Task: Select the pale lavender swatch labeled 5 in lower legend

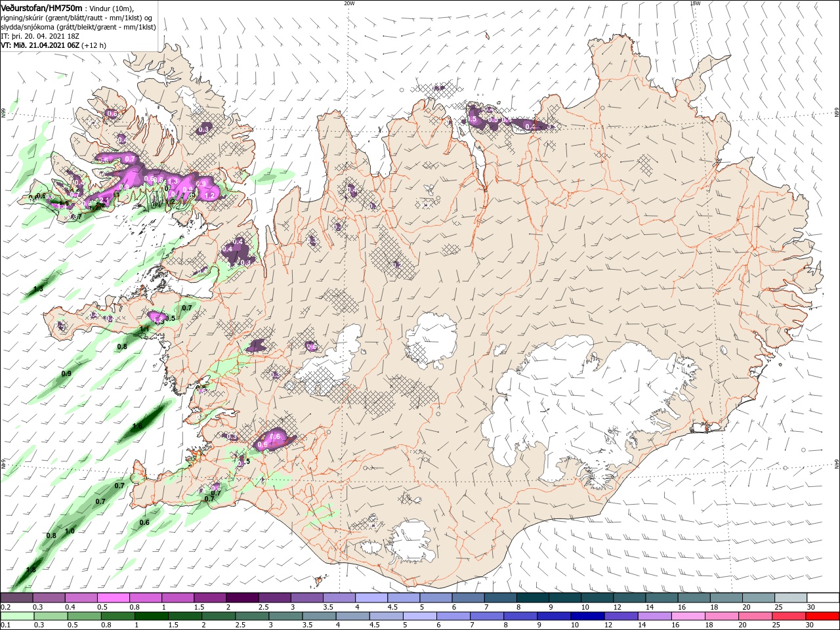Action: tap(420, 616)
